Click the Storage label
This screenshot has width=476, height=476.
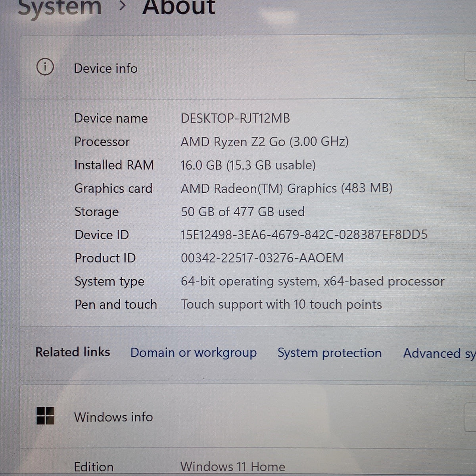click(97, 212)
